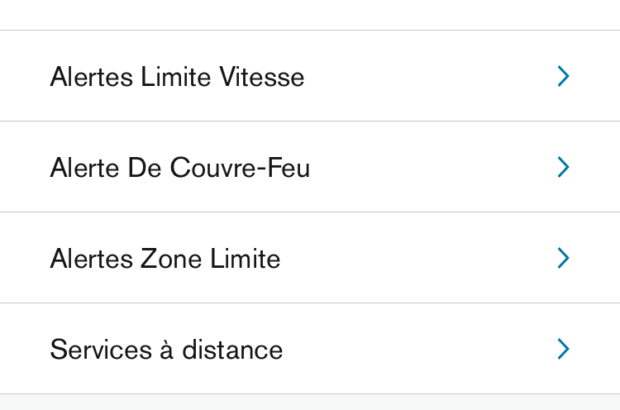The width and height of the screenshot is (620, 410).
Task: Click the "Services à distance" text label
Action: 166,350
